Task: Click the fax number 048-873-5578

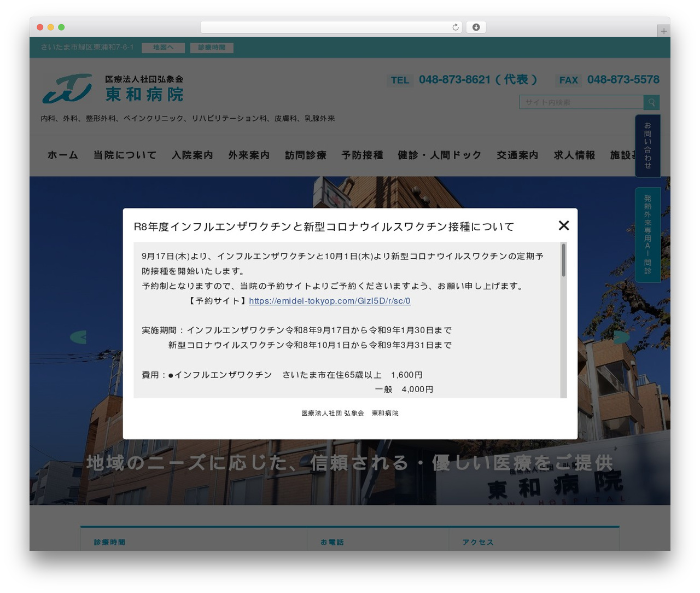Action: 623,80
